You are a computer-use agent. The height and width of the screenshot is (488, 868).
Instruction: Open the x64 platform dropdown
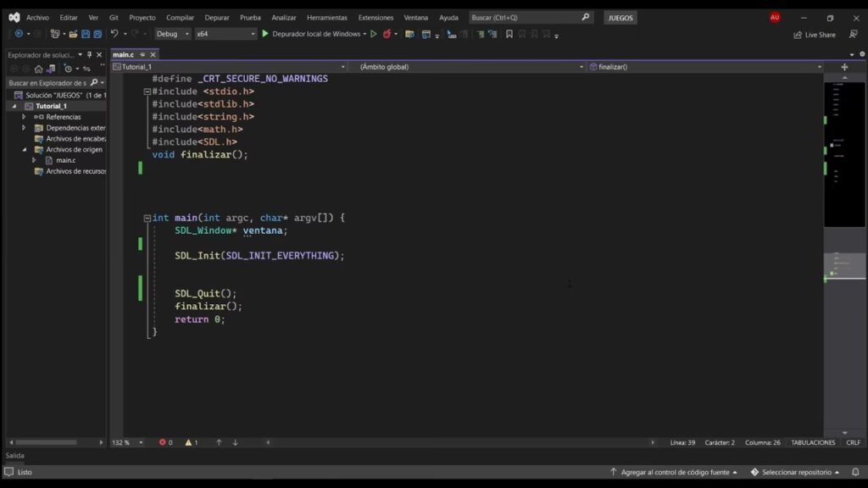225,34
